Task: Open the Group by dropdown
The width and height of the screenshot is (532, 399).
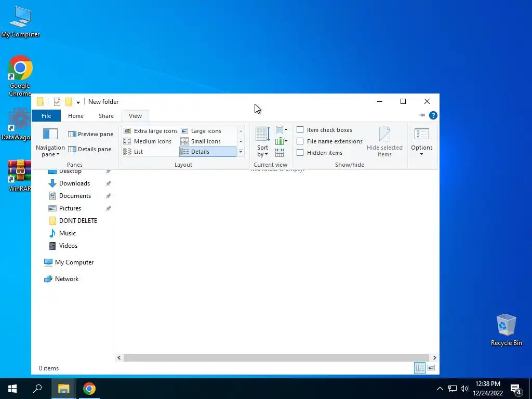Action: coord(282,129)
